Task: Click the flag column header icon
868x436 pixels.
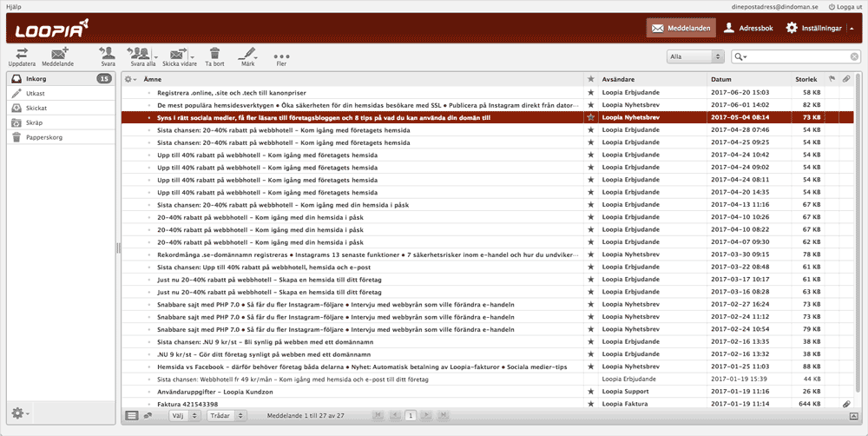Action: pyautogui.click(x=832, y=79)
